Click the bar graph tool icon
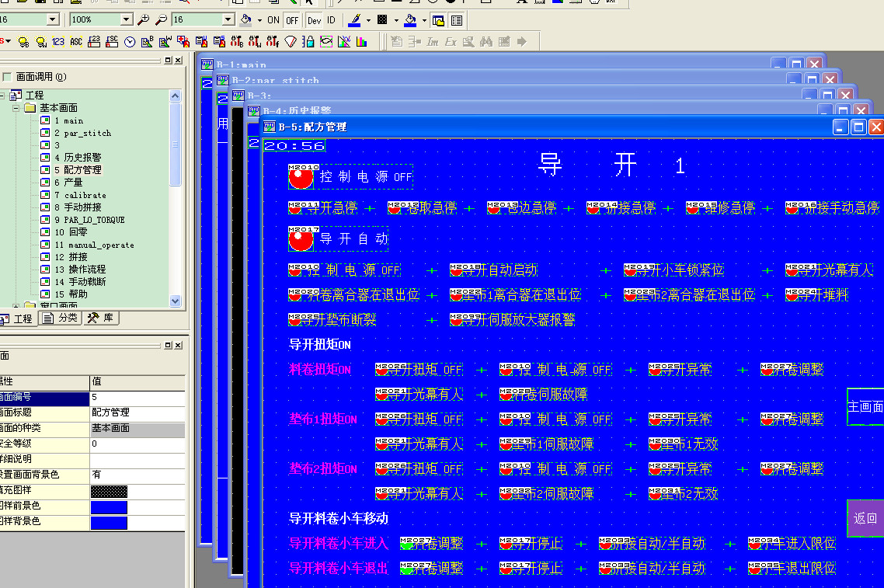 click(x=361, y=41)
